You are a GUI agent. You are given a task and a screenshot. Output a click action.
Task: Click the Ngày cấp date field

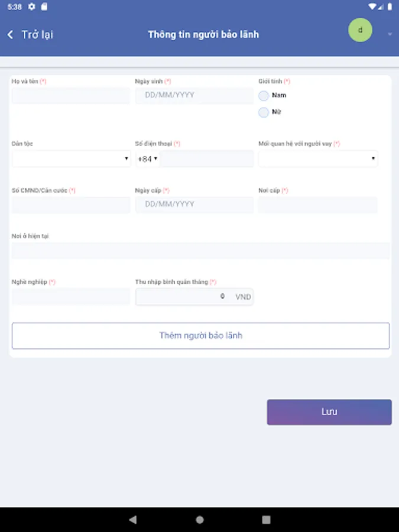click(x=194, y=205)
